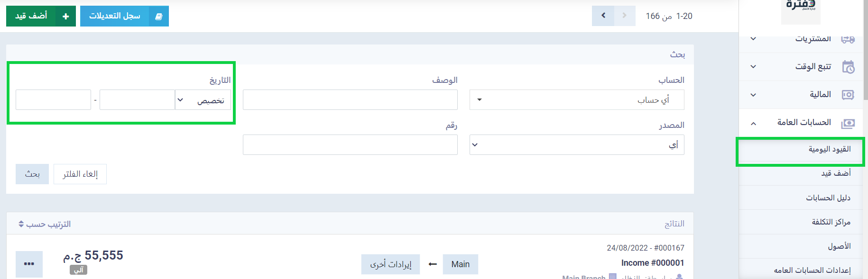
Task: Click the إلغاء الفلتر button
Action: tap(80, 174)
